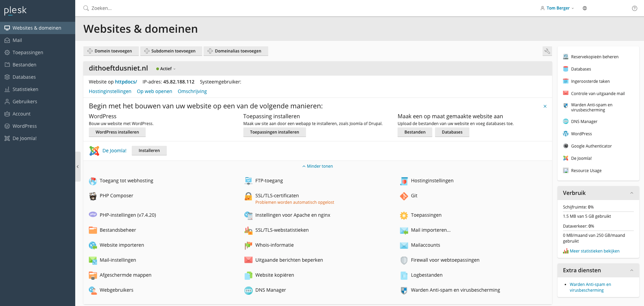This screenshot has height=306, width=644.
Task: Open PHP Composer icon
Action: (x=93, y=196)
